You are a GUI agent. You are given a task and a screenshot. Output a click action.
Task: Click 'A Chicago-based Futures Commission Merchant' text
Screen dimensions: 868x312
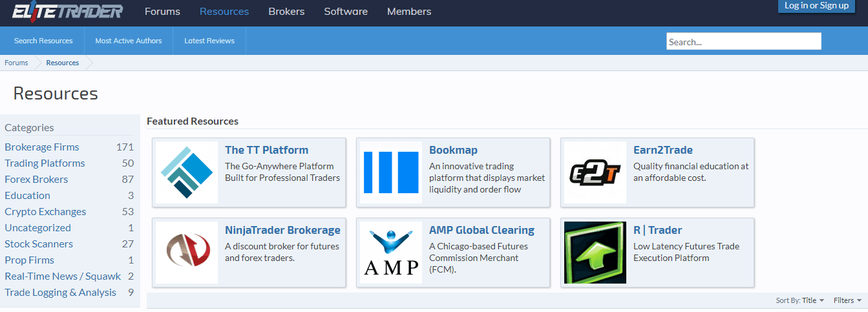tap(479, 258)
